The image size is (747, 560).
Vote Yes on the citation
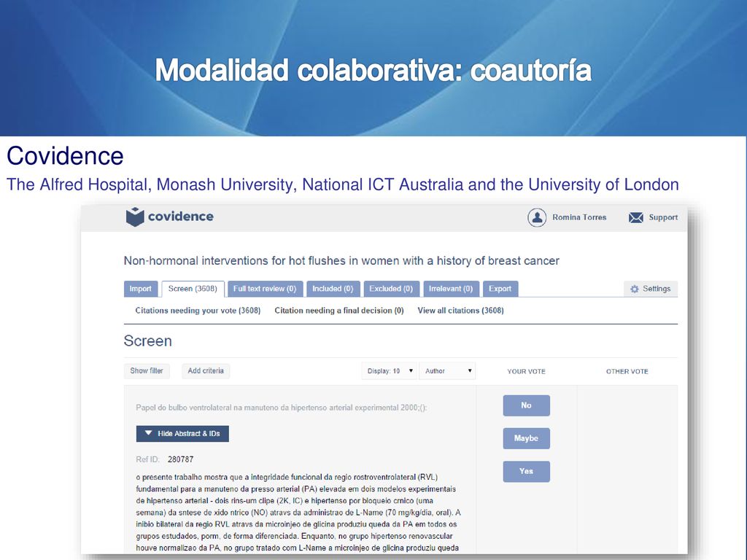pos(526,471)
